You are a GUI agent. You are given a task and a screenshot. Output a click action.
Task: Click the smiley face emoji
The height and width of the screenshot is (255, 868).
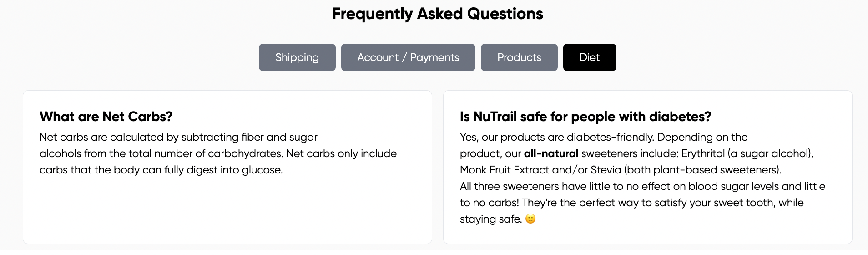(530, 219)
